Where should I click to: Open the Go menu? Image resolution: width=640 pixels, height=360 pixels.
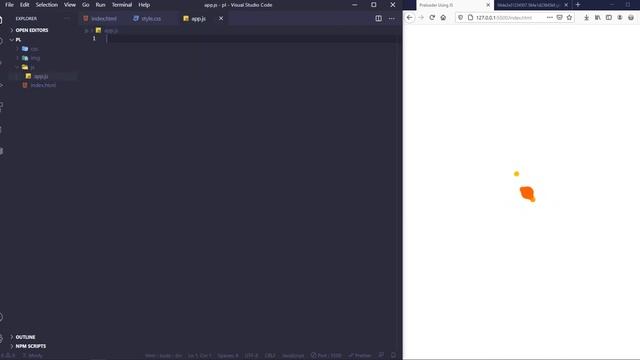(86, 5)
